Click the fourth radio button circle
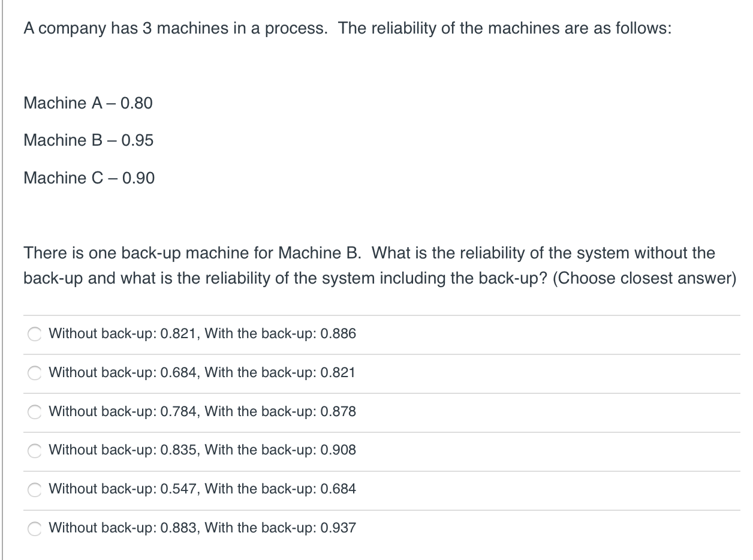Image resolution: width=753 pixels, height=560 pixels. click(35, 451)
